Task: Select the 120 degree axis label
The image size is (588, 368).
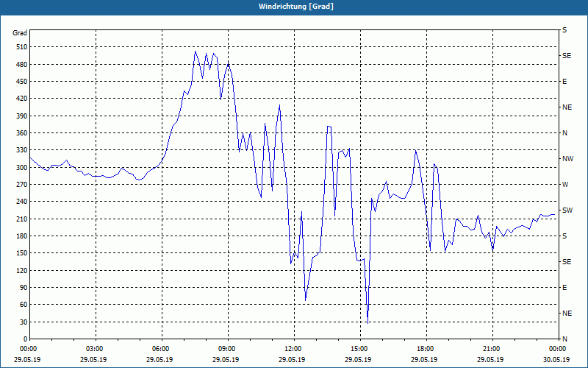Action: (x=22, y=270)
